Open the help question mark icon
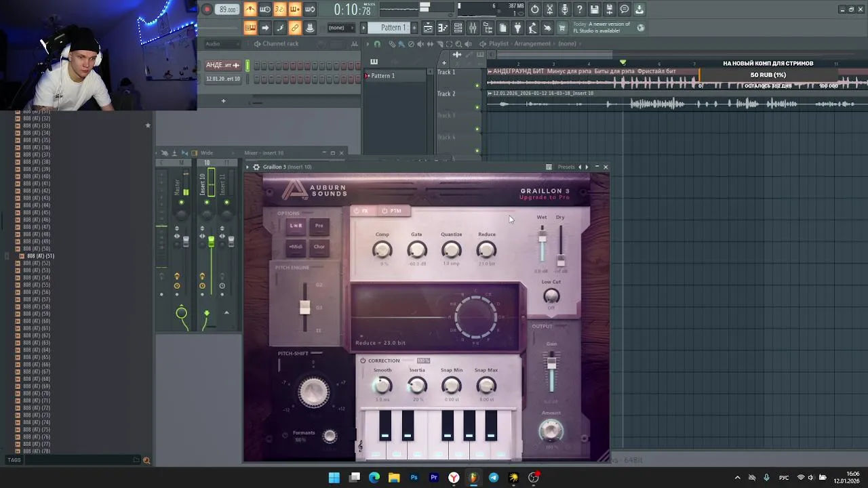Viewport: 868px width, 488px height. (x=580, y=9)
